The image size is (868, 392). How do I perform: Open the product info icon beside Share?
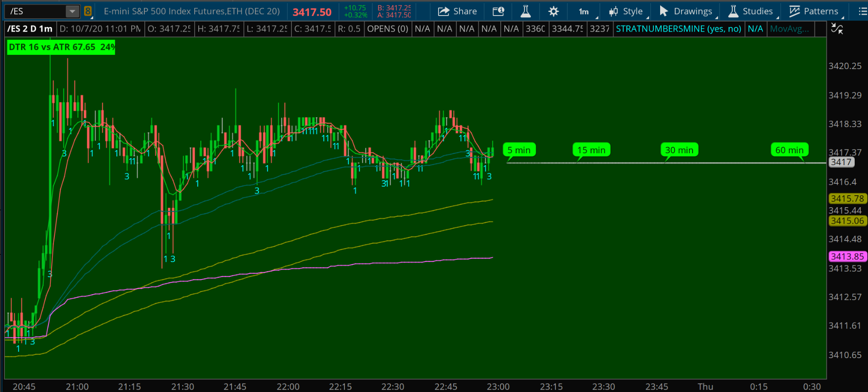click(x=498, y=11)
